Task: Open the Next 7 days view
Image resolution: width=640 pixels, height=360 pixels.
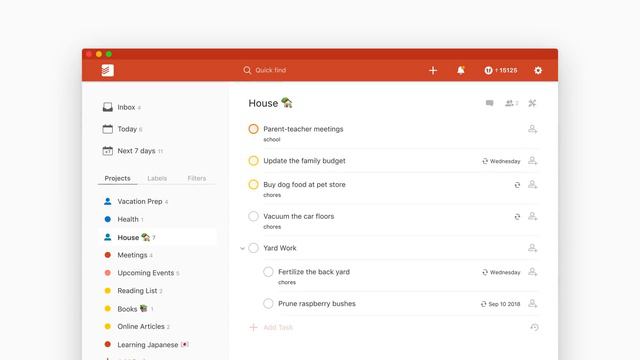Action: pyautogui.click(x=133, y=151)
